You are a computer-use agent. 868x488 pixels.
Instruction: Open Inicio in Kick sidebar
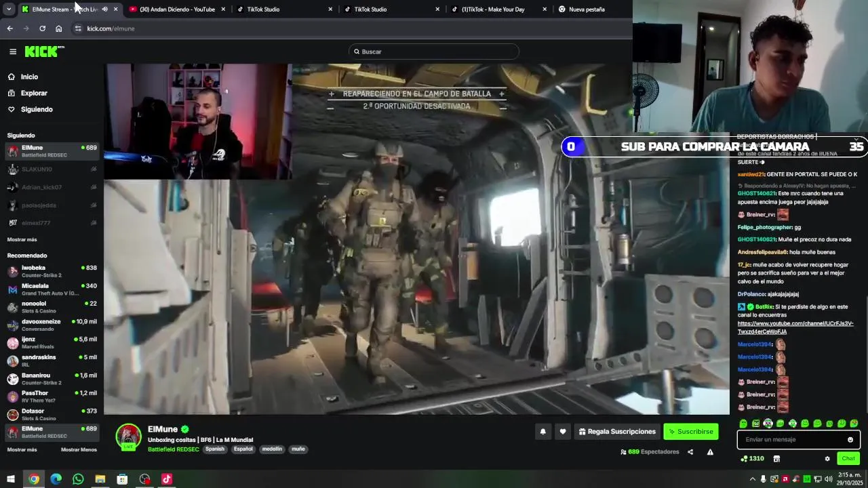click(x=29, y=77)
